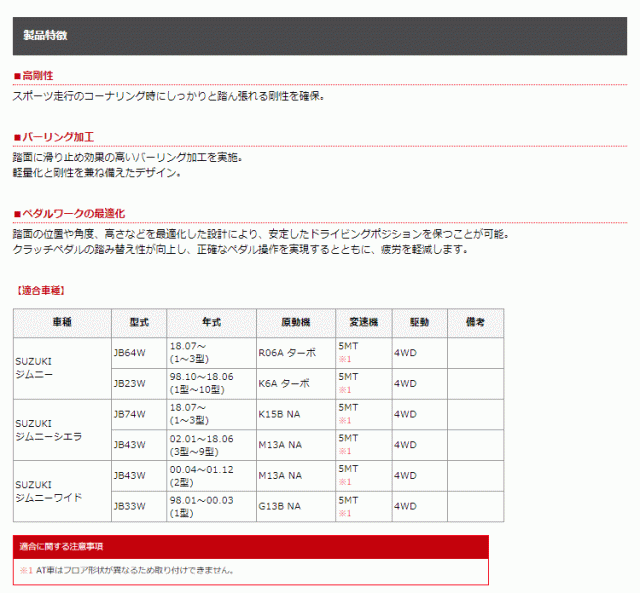Click the JB33W model cell
Screen dimensions: 640x593
pos(130,506)
